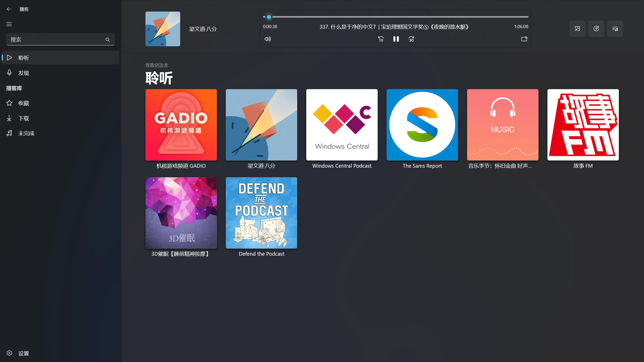Viewport: 644px width, 362px height.
Task: Click the episode title 337. 什么是干净的中文
Action: click(394, 27)
